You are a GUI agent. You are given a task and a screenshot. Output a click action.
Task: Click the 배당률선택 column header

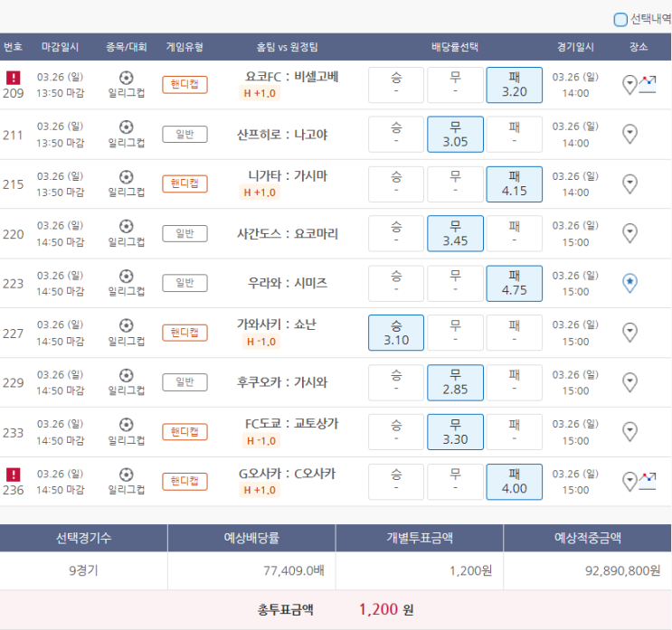pos(455,47)
